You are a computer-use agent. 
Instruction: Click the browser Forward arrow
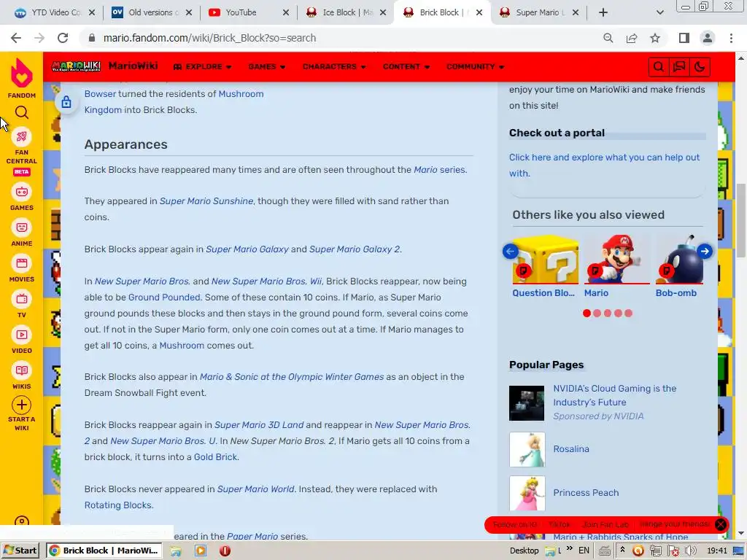click(39, 38)
